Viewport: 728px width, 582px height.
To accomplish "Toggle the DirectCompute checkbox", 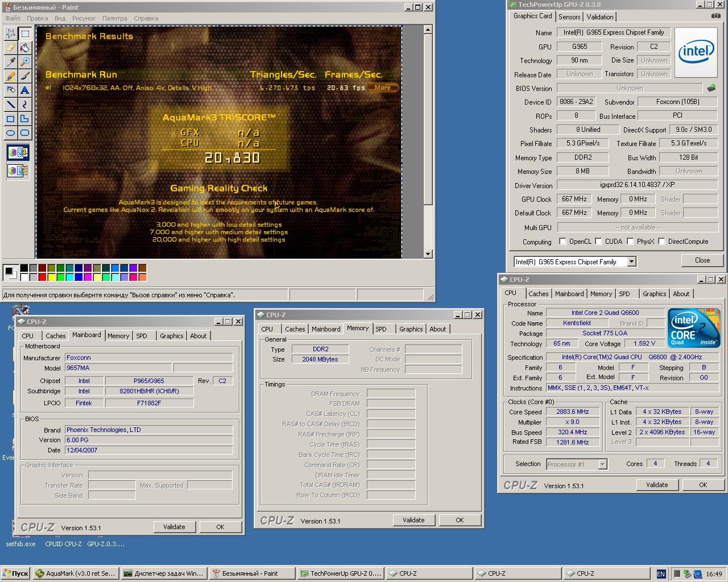I will coord(661,242).
